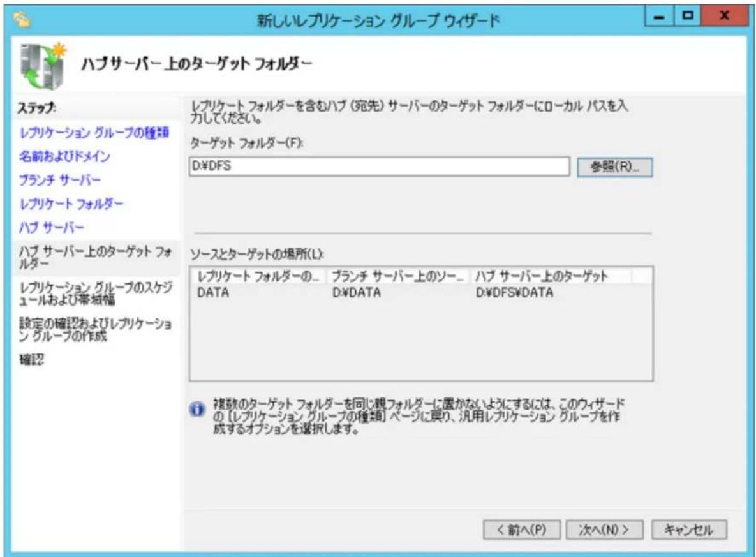Click the < 前へ(P) back button

tap(522, 530)
